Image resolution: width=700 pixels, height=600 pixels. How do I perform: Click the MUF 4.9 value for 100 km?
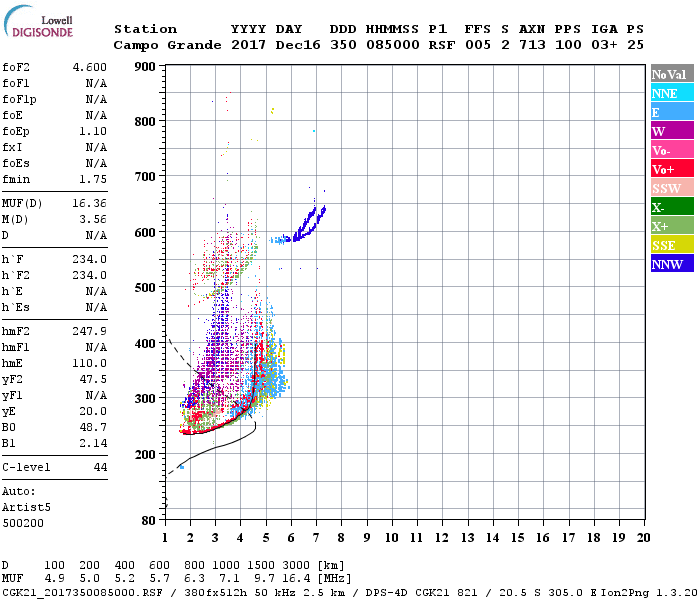[x=54, y=579]
